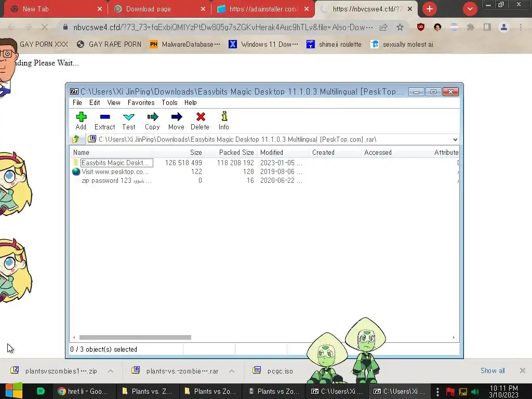
Task: Click Show all downloads link
Action: click(493, 370)
